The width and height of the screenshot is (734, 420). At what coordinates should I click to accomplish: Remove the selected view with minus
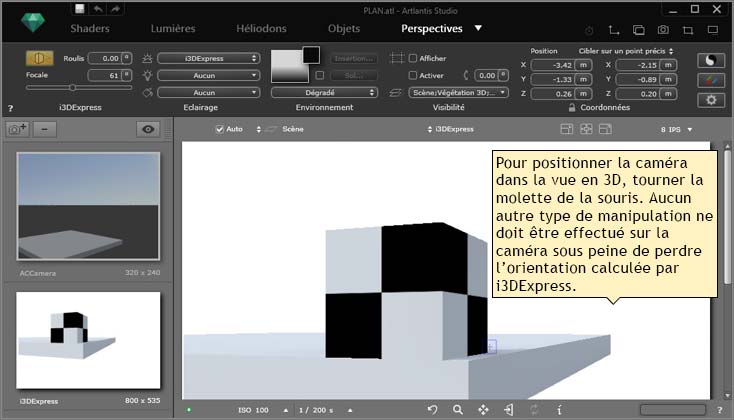tap(44, 129)
